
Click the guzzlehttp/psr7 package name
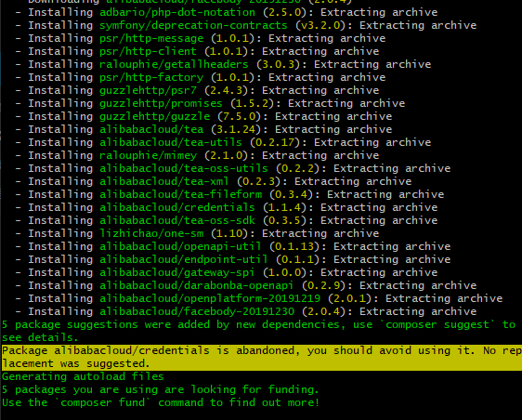(148, 90)
